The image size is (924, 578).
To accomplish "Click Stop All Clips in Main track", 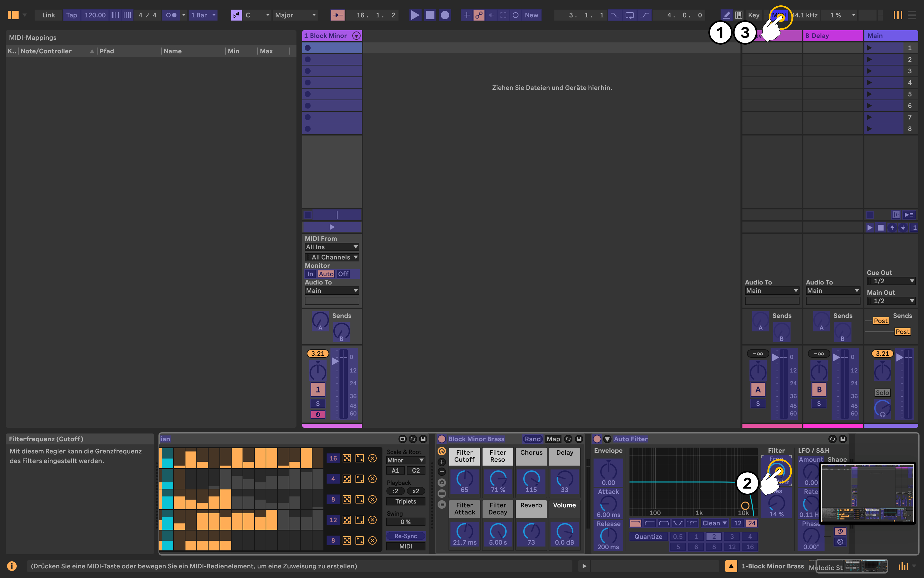I will tap(869, 215).
